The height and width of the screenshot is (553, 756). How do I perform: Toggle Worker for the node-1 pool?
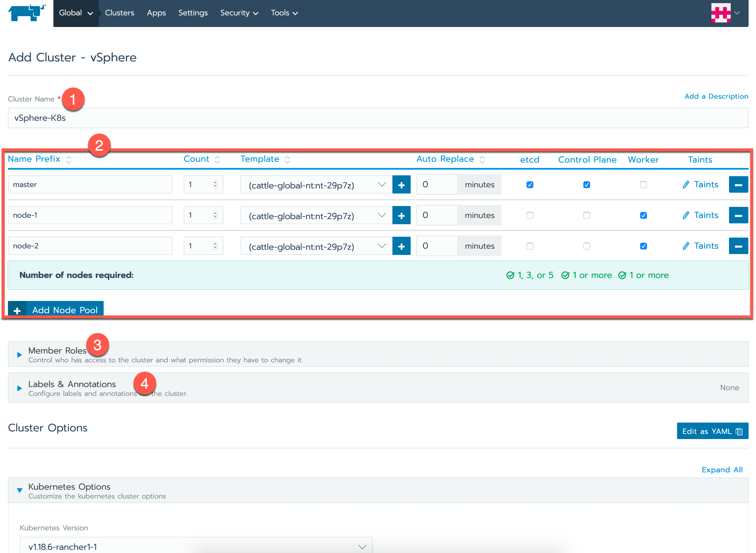pyautogui.click(x=643, y=216)
